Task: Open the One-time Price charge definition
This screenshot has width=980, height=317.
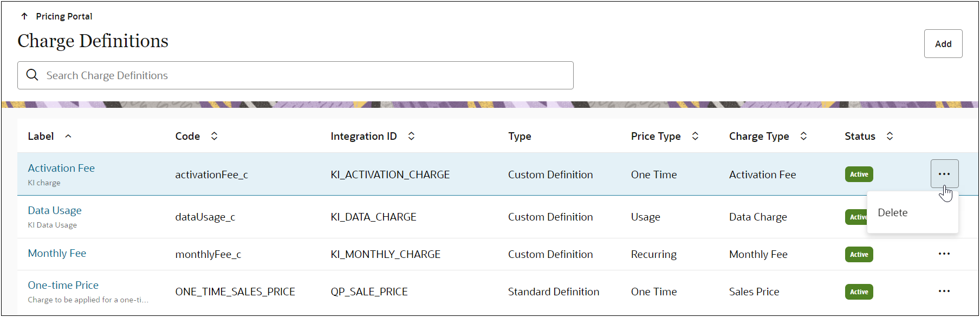Action: (x=63, y=285)
